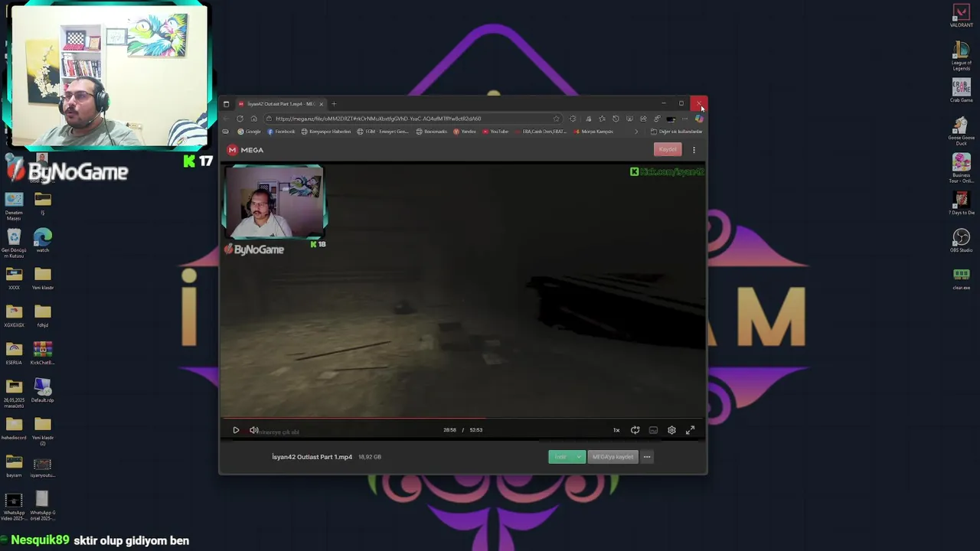Image resolution: width=980 pixels, height=551 pixels.
Task: Change playback speed 1x setting
Action: coord(616,430)
